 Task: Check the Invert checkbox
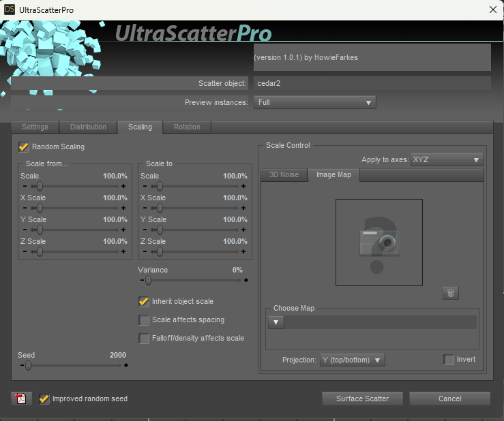[x=448, y=359]
